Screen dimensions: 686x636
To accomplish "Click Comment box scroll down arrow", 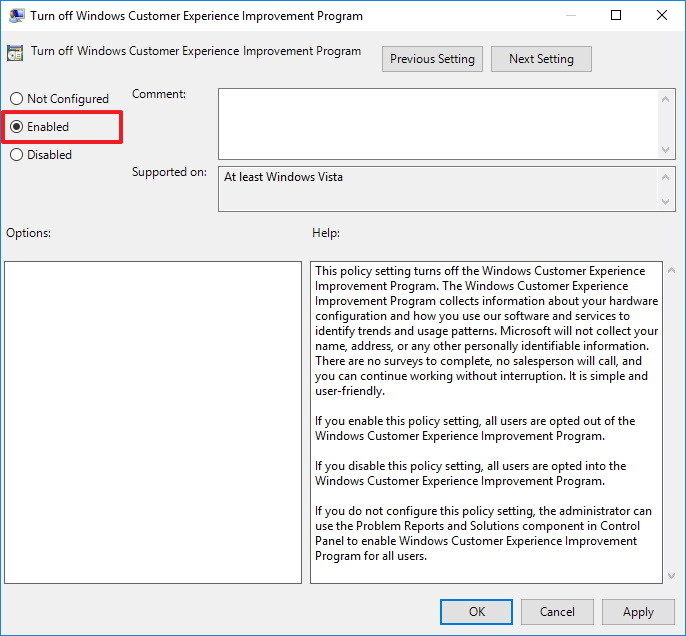I will [x=665, y=150].
